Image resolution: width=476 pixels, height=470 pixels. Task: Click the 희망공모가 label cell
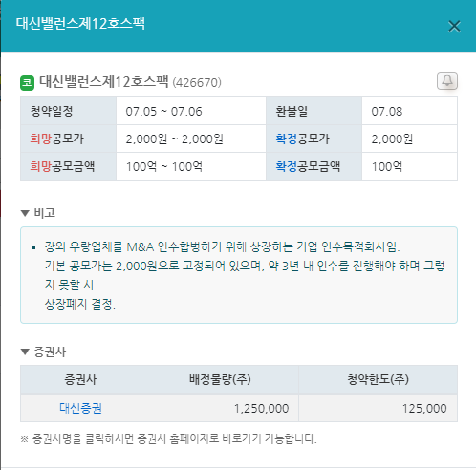pos(68,139)
